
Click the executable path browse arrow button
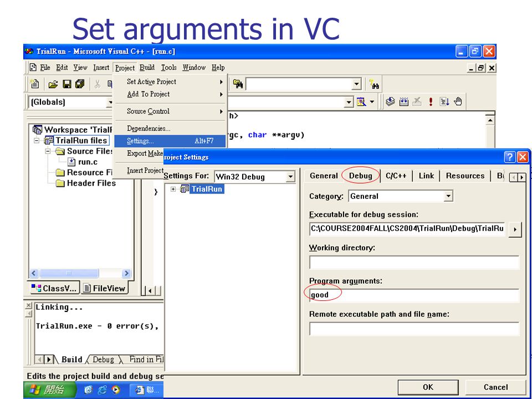(515, 229)
